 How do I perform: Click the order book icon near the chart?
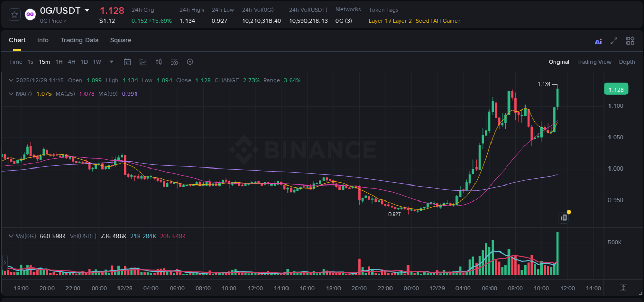[x=563, y=217]
